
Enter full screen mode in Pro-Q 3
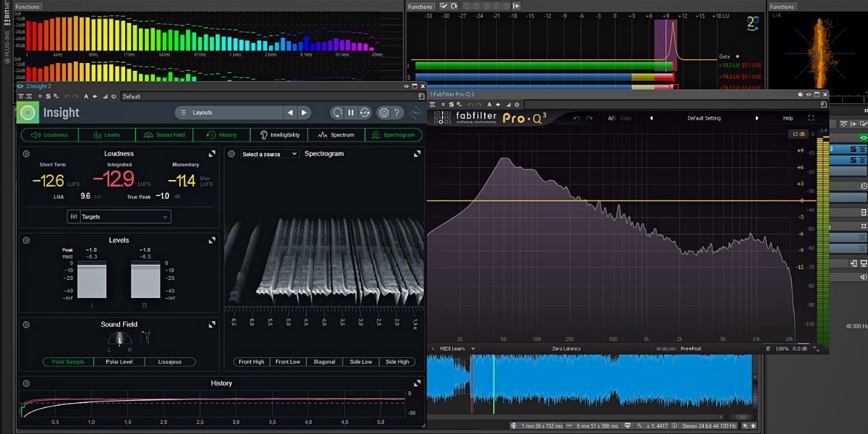(x=811, y=118)
